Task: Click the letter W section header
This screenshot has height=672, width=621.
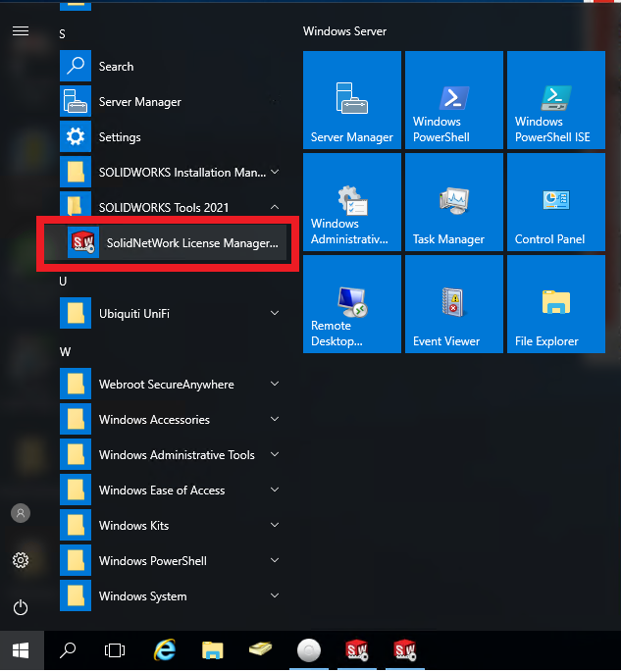Action: coord(65,352)
